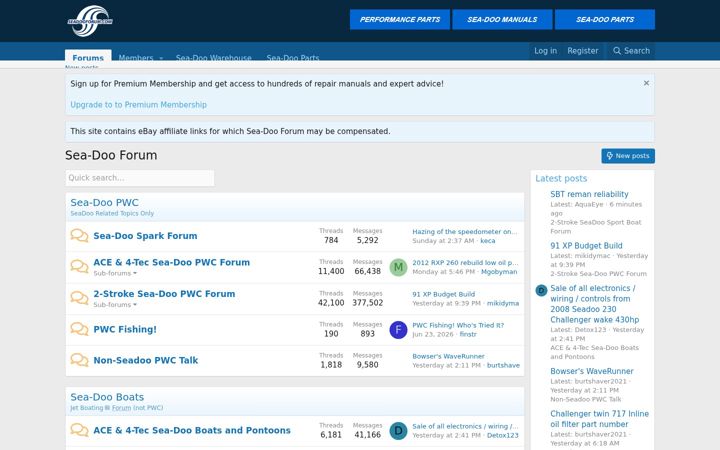Image resolution: width=720 pixels, height=450 pixels.
Task: Open 'PWC Fishing! Who's Tried It?' thread
Action: click(x=458, y=325)
